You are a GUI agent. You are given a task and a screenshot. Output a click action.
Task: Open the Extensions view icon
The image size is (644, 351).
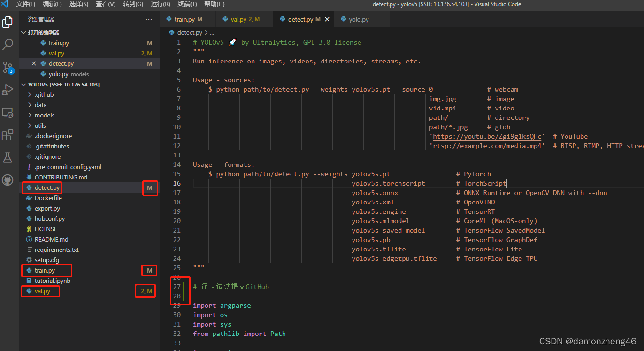click(8, 135)
